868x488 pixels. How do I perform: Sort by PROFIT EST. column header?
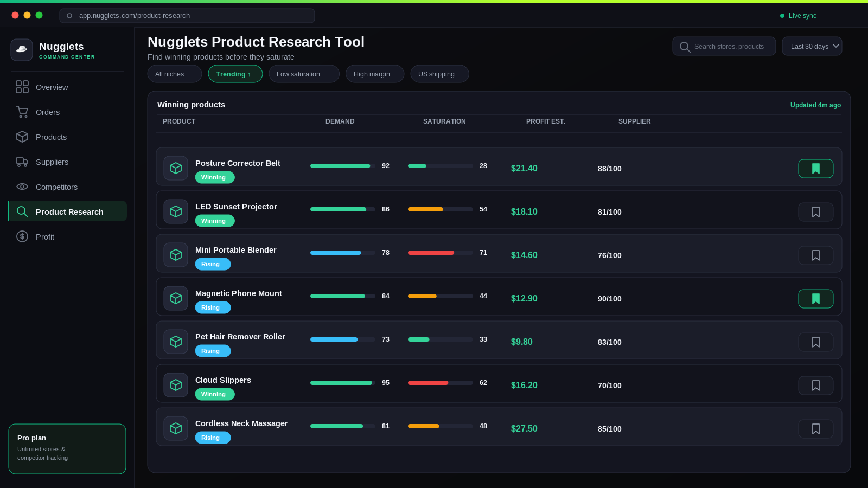pos(546,121)
